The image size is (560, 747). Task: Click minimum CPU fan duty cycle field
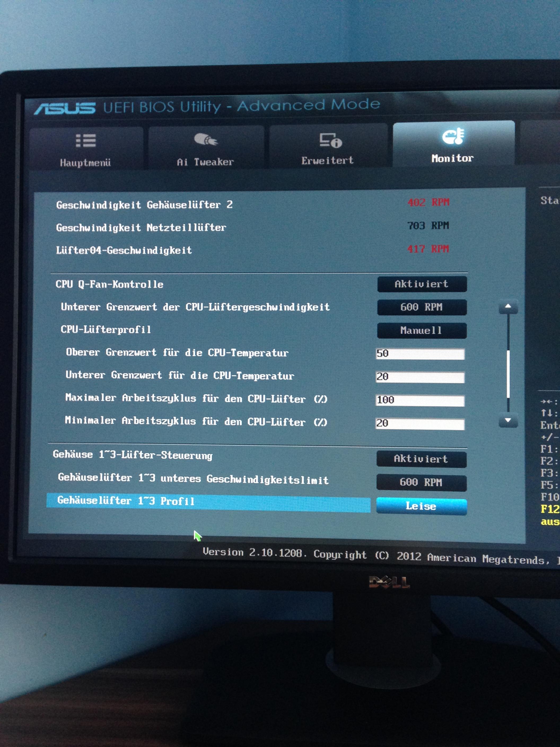click(420, 424)
